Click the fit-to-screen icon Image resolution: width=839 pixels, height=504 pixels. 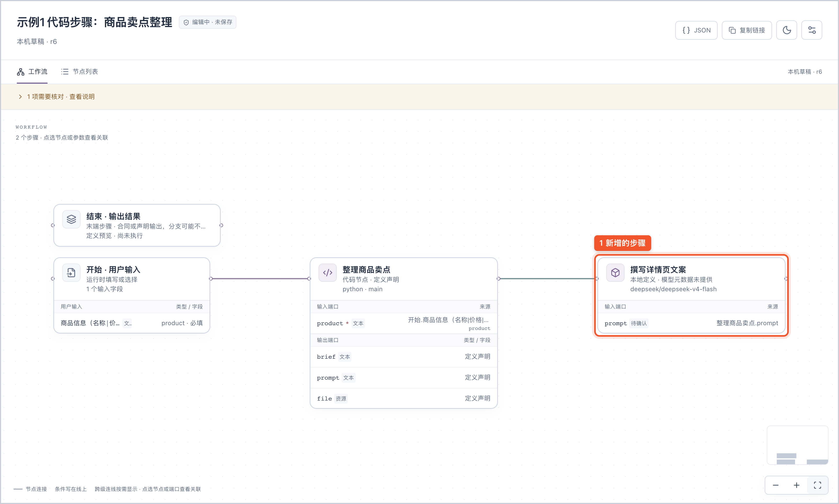(818, 485)
